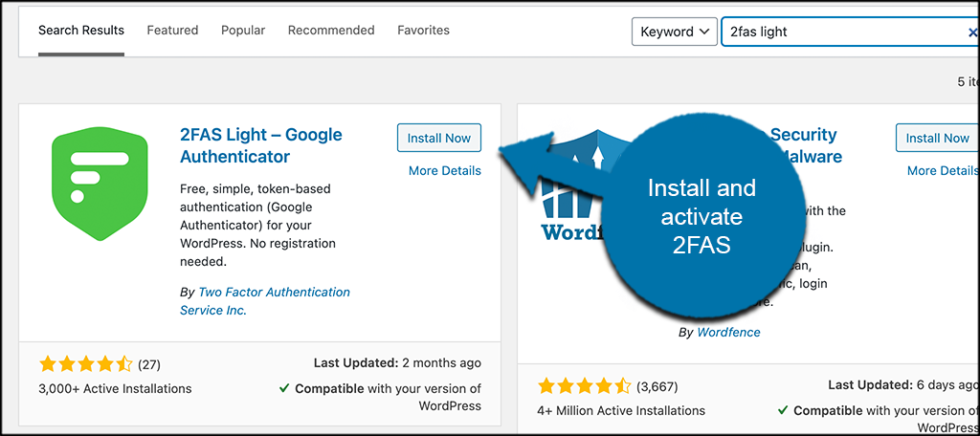
Task: Open the Wordfence author link
Action: point(729,333)
